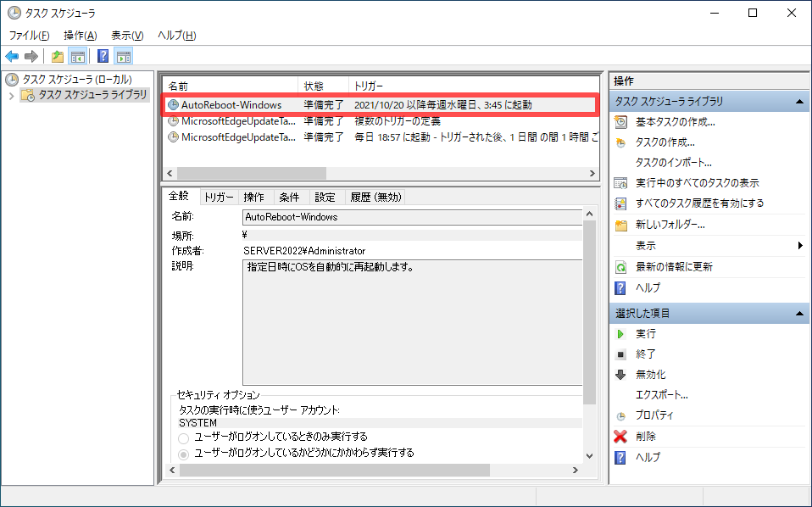Toggle the console tree pane toolbar icon

[x=78, y=56]
